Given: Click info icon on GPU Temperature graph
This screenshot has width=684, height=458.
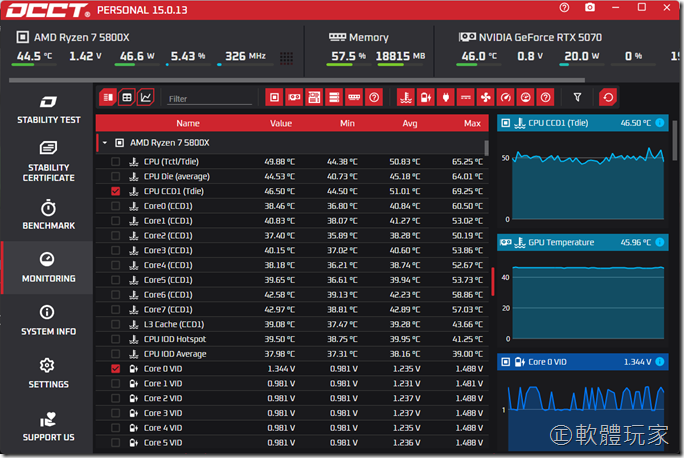Looking at the screenshot, I should click(x=659, y=242).
